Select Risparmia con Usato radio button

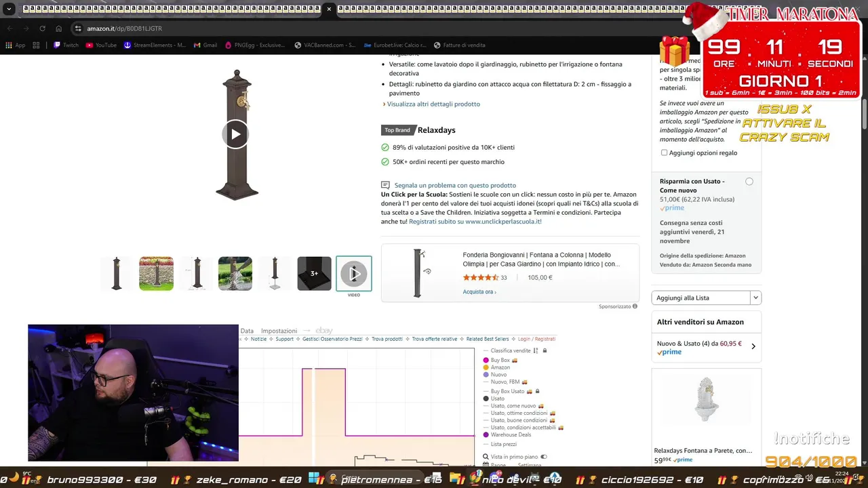pyautogui.click(x=749, y=182)
